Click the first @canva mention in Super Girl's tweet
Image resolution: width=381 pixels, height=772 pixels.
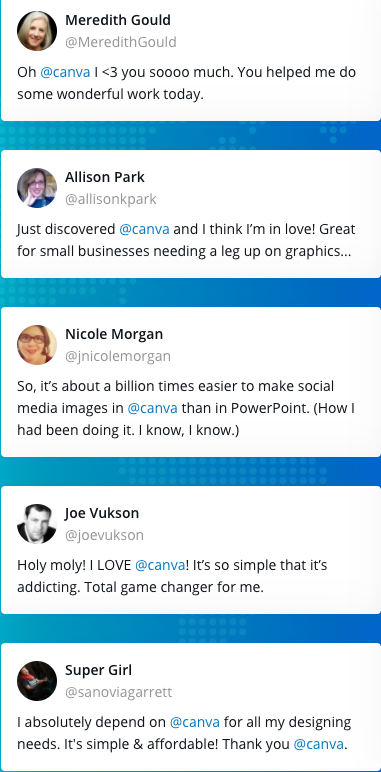195,722
